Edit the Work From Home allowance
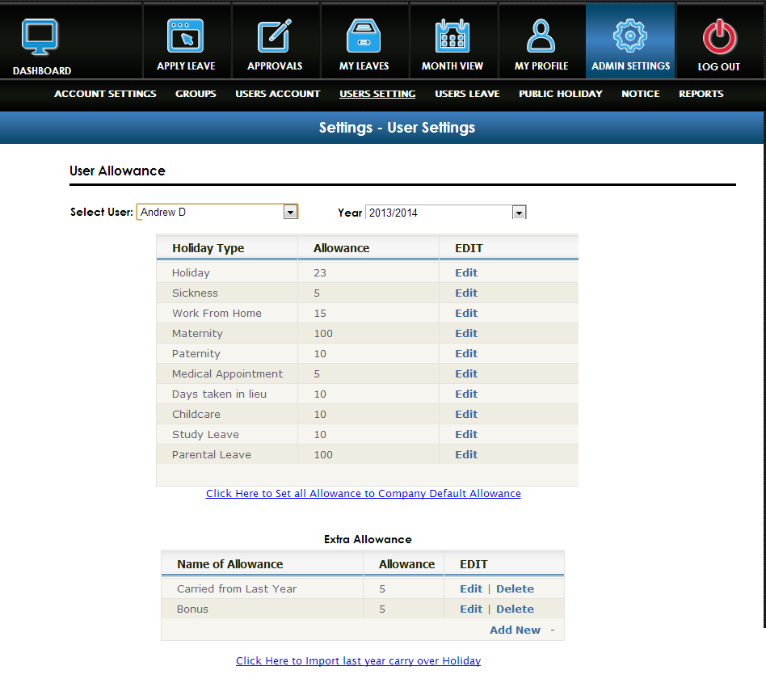The width and height of the screenshot is (766, 700). click(466, 314)
